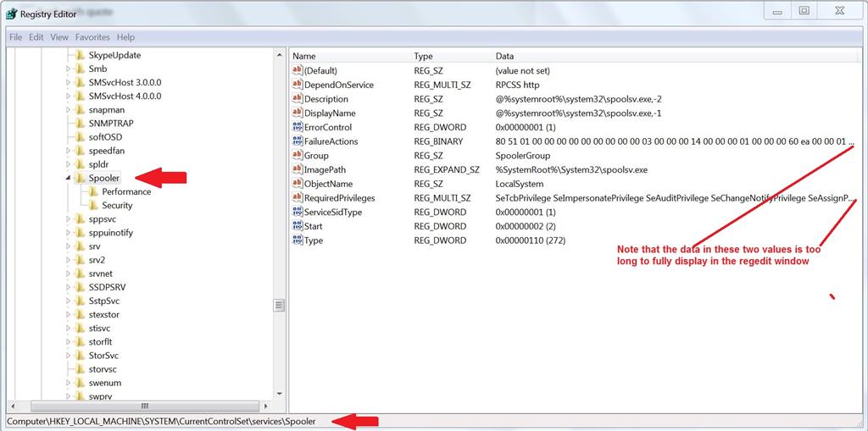The image size is (868, 431).
Task: Open the Favorites menu
Action: coord(92,37)
